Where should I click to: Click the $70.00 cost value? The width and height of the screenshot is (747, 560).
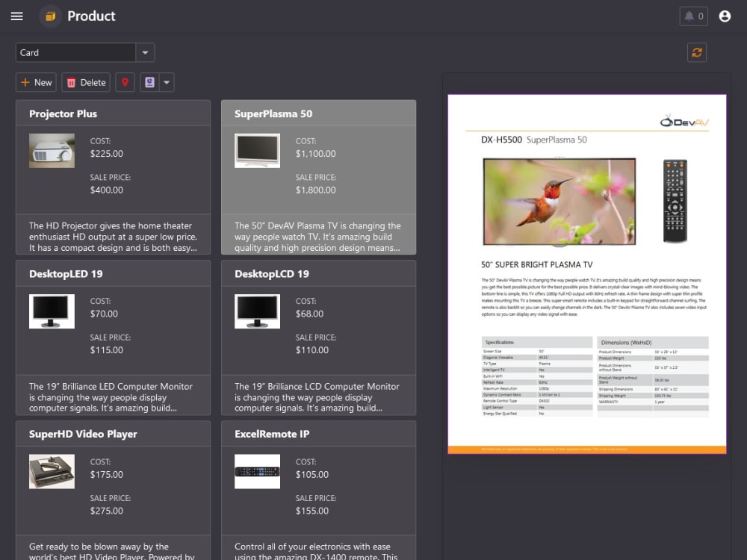coord(104,314)
